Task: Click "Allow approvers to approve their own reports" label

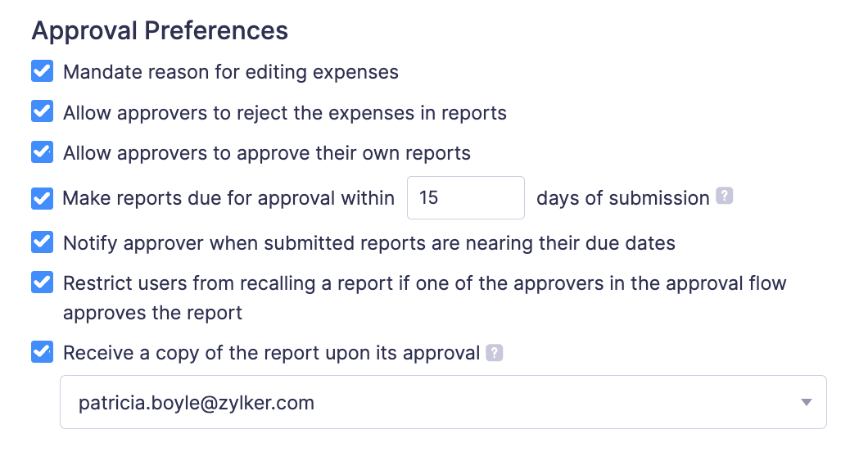Action: (x=267, y=153)
